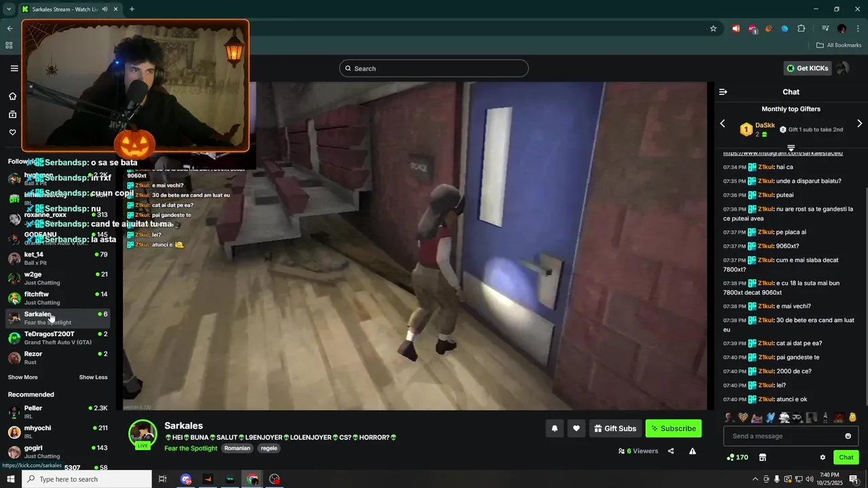
Task: Open the blue round extension icon
Action: tap(785, 28)
